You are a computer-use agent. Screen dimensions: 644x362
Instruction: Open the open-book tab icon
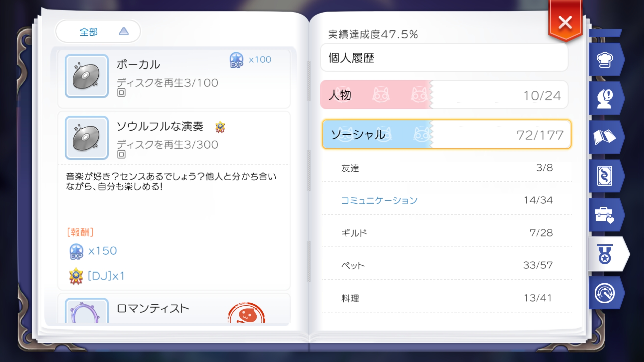coord(605,137)
